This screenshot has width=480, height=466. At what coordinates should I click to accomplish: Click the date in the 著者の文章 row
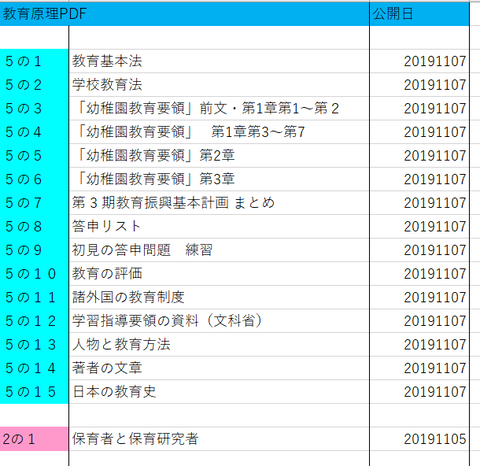pos(419,368)
